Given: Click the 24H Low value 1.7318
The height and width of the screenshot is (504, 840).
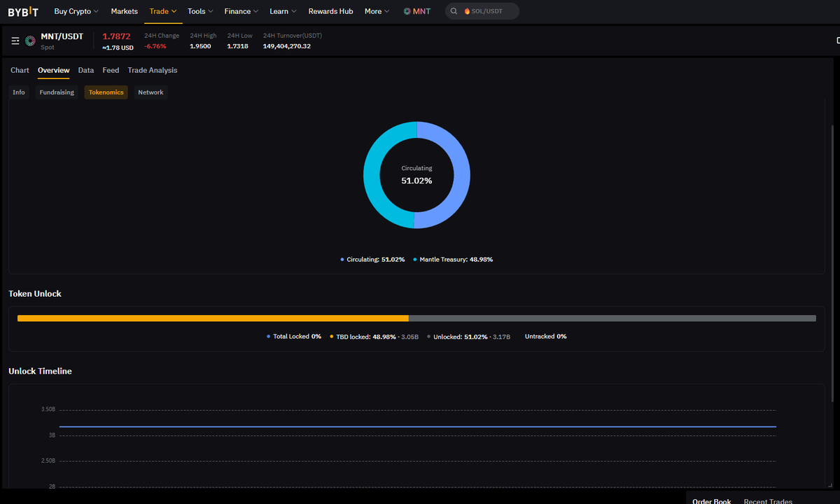Looking at the screenshot, I should click(237, 46).
